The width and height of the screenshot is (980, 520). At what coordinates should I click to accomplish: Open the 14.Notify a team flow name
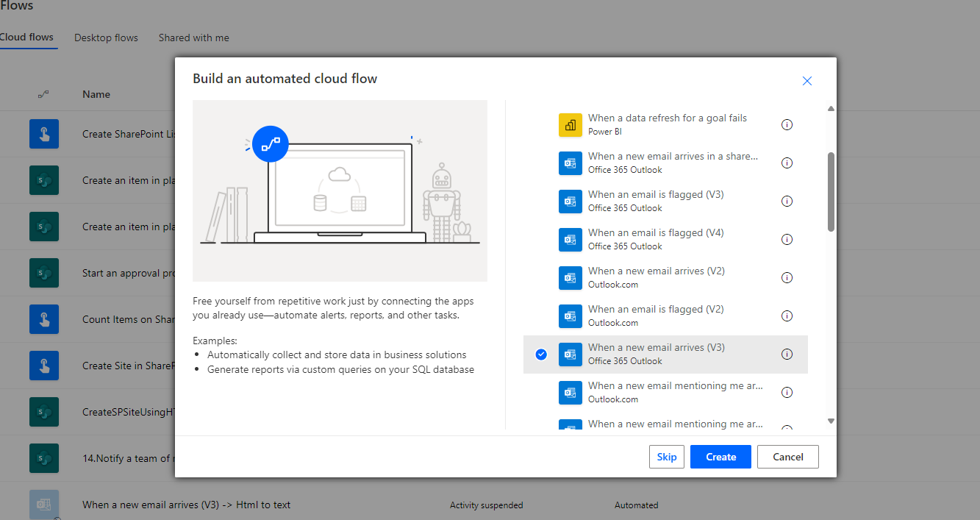tap(128, 458)
